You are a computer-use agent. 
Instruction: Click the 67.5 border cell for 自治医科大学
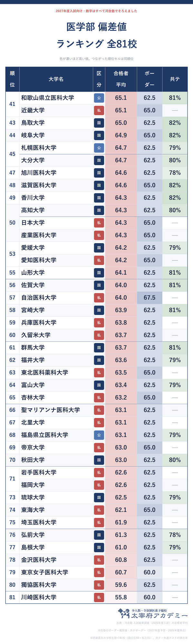point(149,298)
